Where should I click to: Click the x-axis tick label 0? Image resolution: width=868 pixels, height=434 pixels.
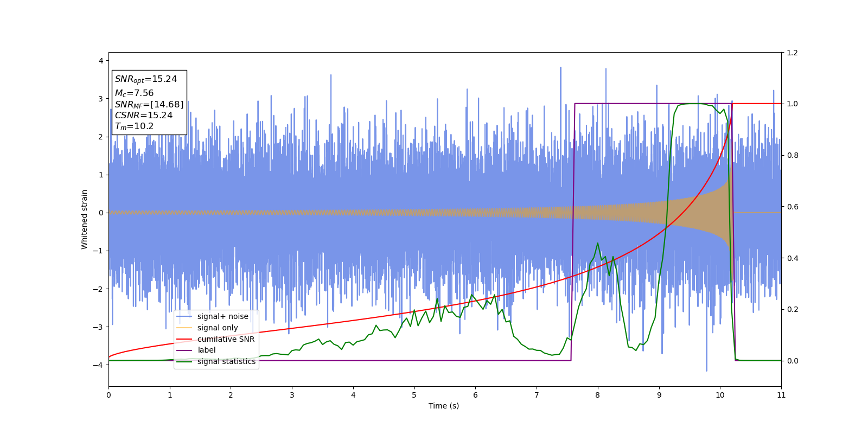(x=108, y=395)
